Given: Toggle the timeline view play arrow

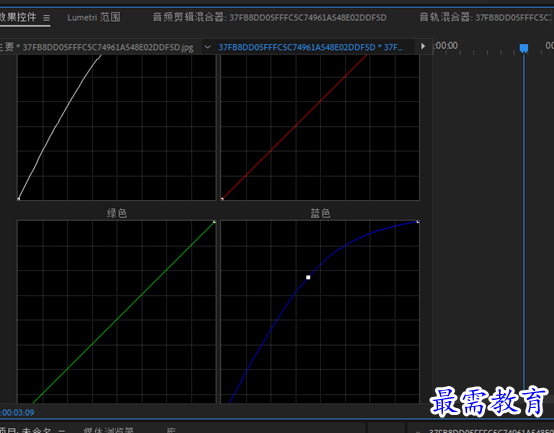Looking at the screenshot, I should coord(423,46).
